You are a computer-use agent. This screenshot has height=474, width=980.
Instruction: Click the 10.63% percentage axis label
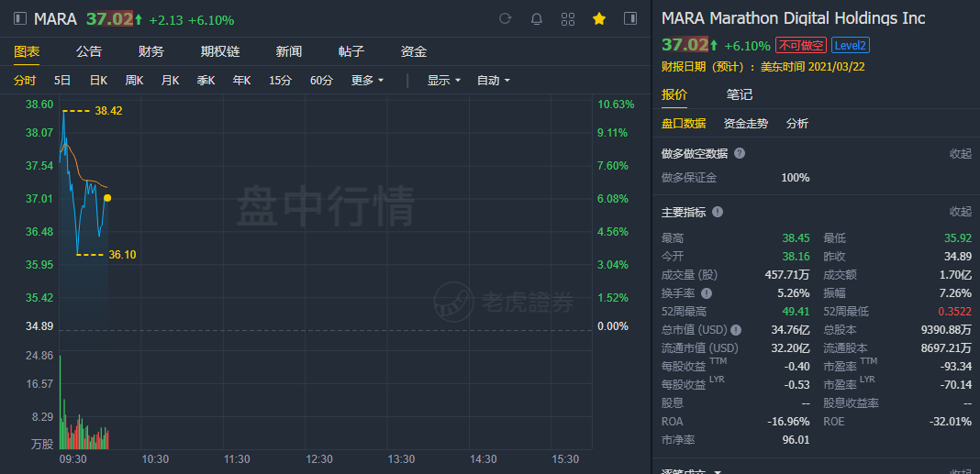click(616, 105)
